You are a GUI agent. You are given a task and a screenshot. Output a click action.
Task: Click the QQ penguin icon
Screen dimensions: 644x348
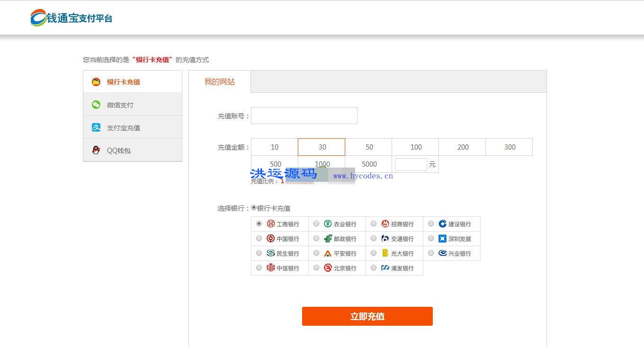click(96, 150)
